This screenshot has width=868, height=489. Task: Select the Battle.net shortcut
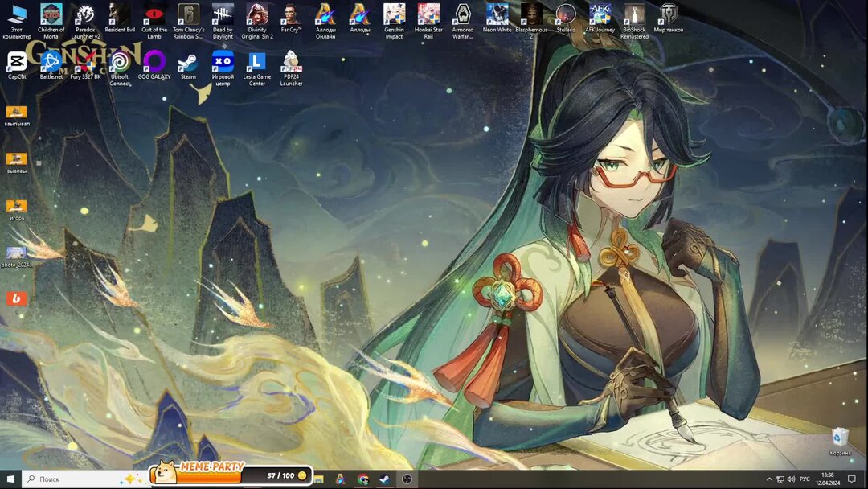pyautogui.click(x=51, y=65)
